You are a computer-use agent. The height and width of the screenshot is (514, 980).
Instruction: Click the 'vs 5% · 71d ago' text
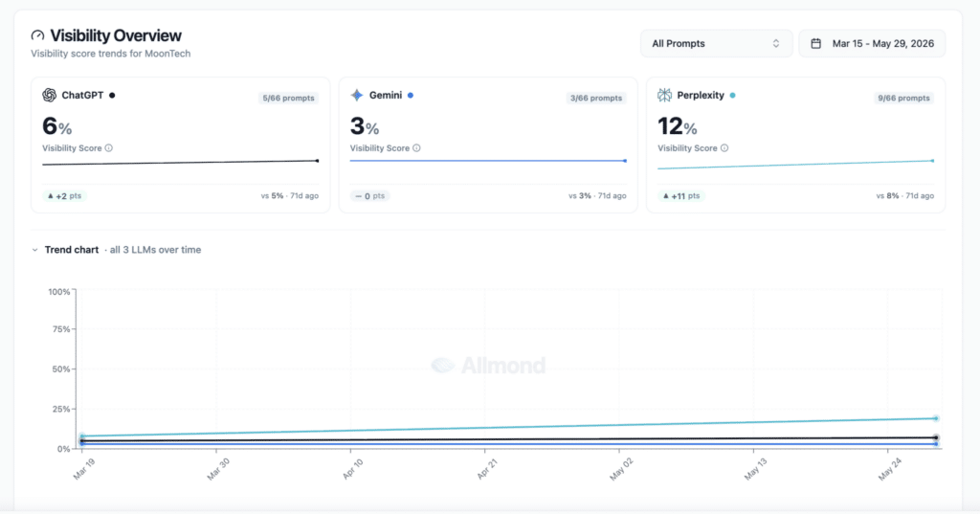click(x=289, y=195)
